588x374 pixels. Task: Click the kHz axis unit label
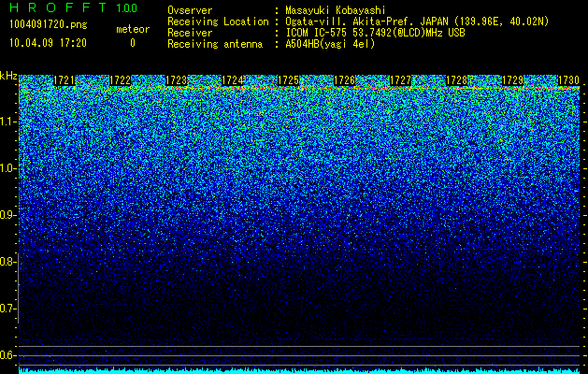pos(8,76)
